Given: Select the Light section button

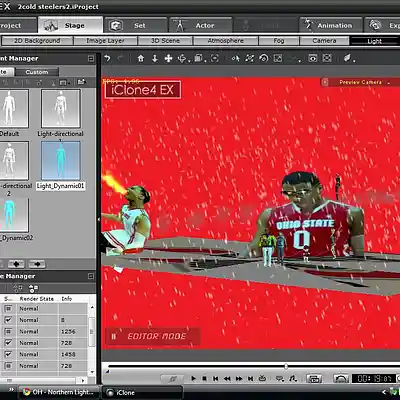Looking at the screenshot, I should pos(375,41).
